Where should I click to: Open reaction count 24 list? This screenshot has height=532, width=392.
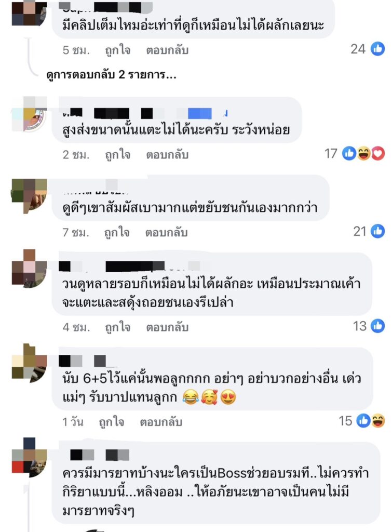point(358,49)
